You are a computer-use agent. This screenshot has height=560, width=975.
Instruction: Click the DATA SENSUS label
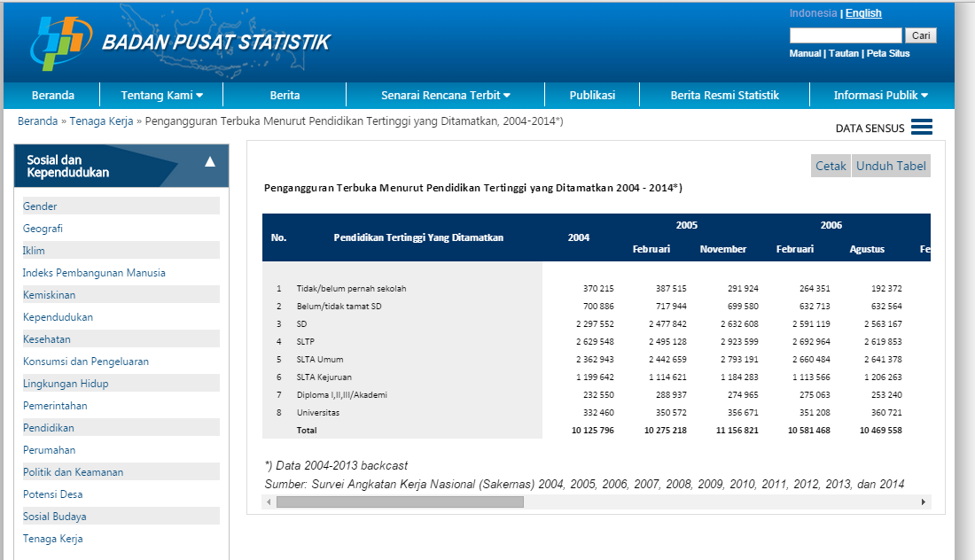pyautogui.click(x=870, y=128)
